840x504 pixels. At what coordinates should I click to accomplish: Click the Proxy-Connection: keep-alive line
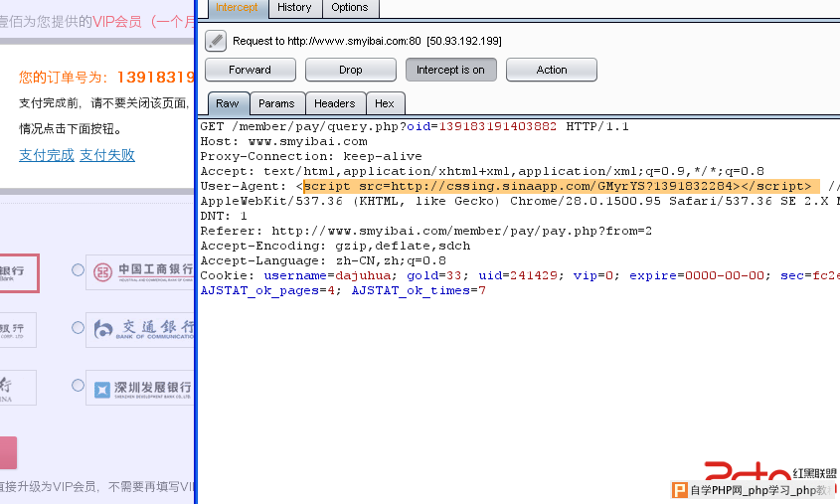tap(311, 156)
